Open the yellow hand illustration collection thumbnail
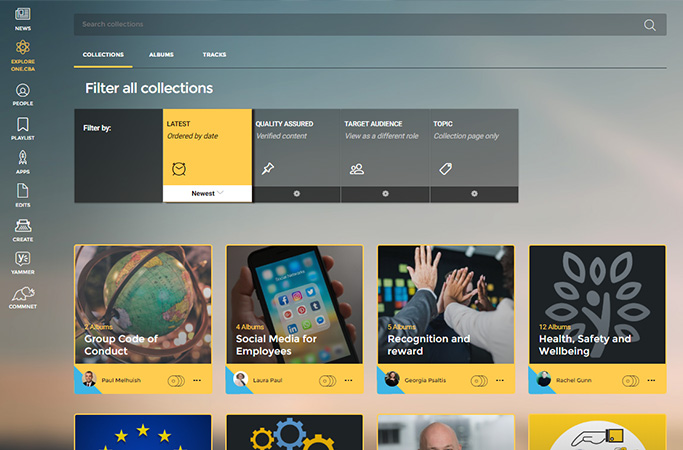The height and width of the screenshot is (450, 683). pyautogui.click(x=597, y=432)
